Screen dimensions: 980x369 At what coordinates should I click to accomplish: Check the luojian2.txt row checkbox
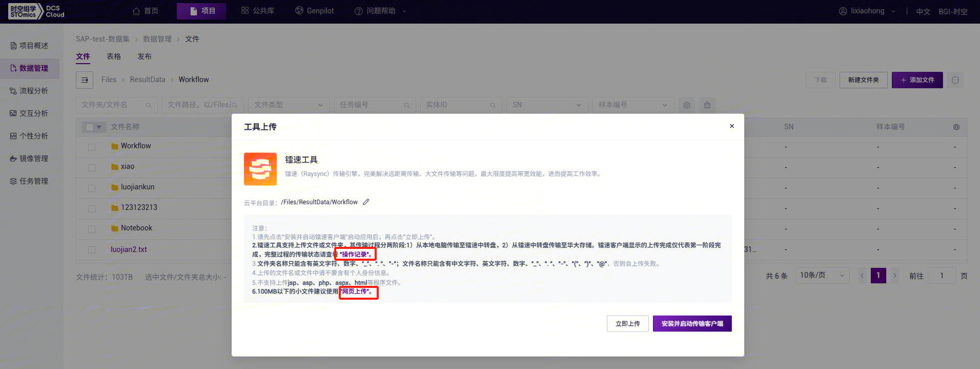pos(92,250)
